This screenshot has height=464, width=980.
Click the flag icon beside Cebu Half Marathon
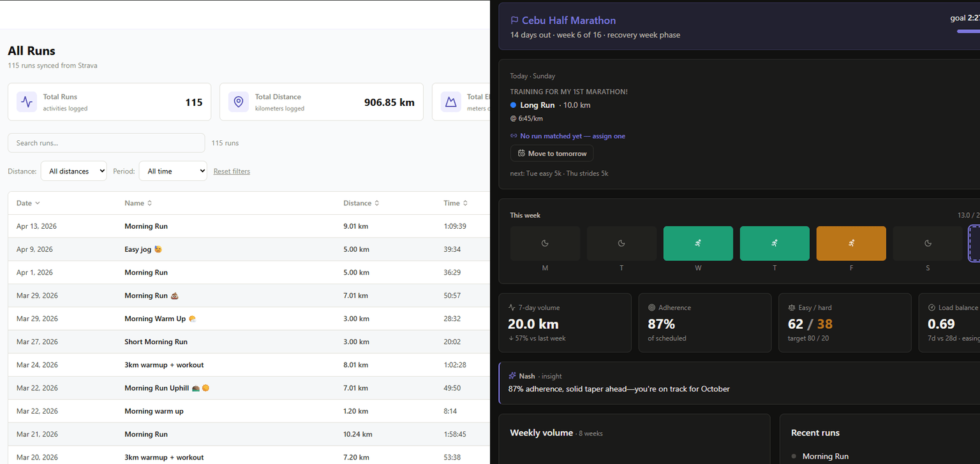514,21
